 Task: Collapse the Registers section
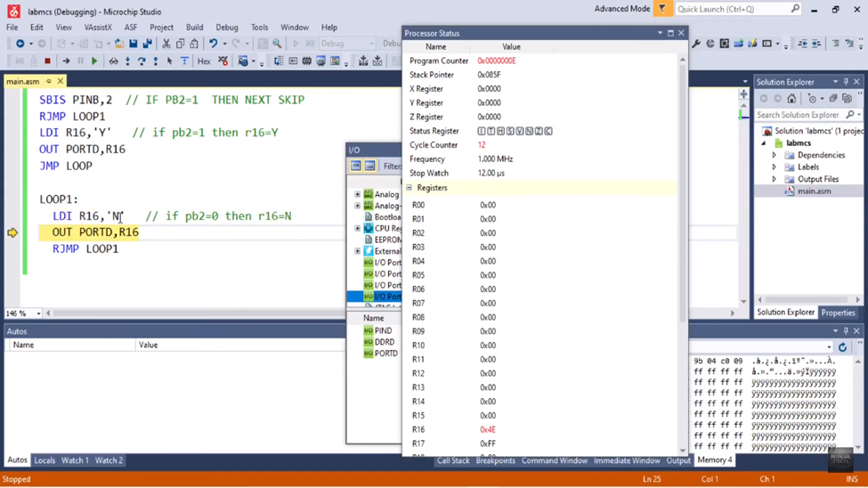pos(410,188)
